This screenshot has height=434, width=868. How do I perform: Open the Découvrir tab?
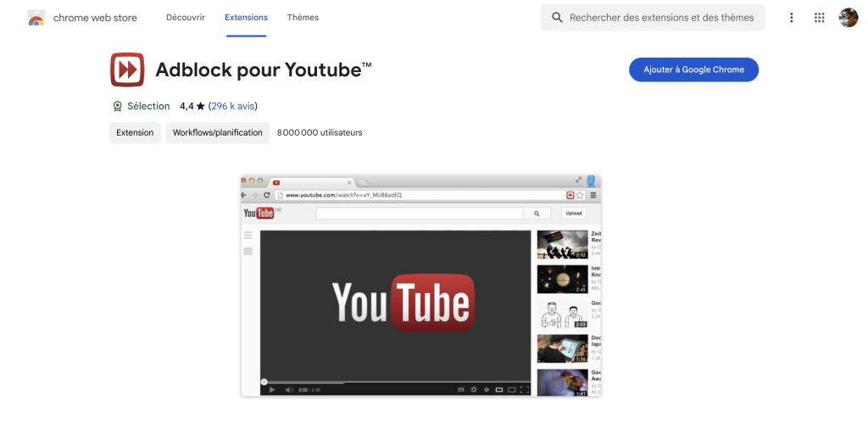pos(186,18)
